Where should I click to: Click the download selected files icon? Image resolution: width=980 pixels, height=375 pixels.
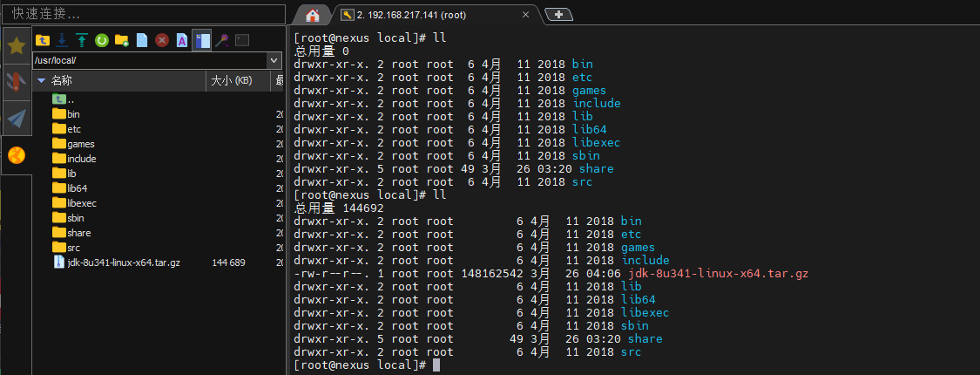click(62, 41)
